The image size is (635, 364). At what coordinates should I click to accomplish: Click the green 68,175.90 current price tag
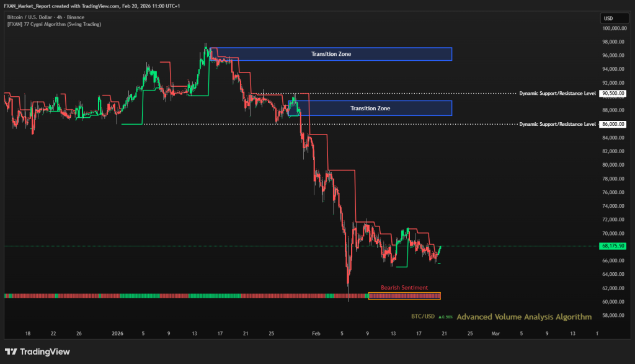(612, 246)
